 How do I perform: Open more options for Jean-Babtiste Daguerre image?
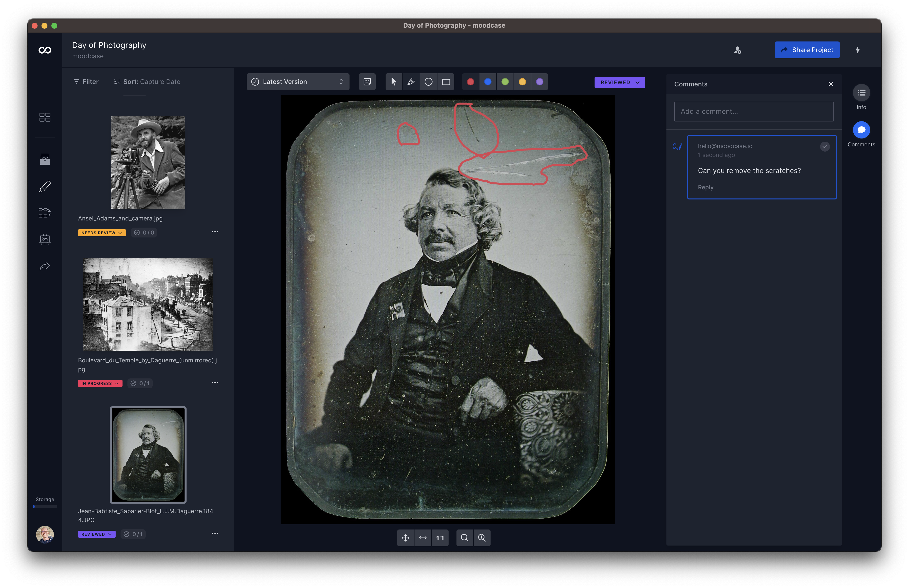[x=215, y=533]
